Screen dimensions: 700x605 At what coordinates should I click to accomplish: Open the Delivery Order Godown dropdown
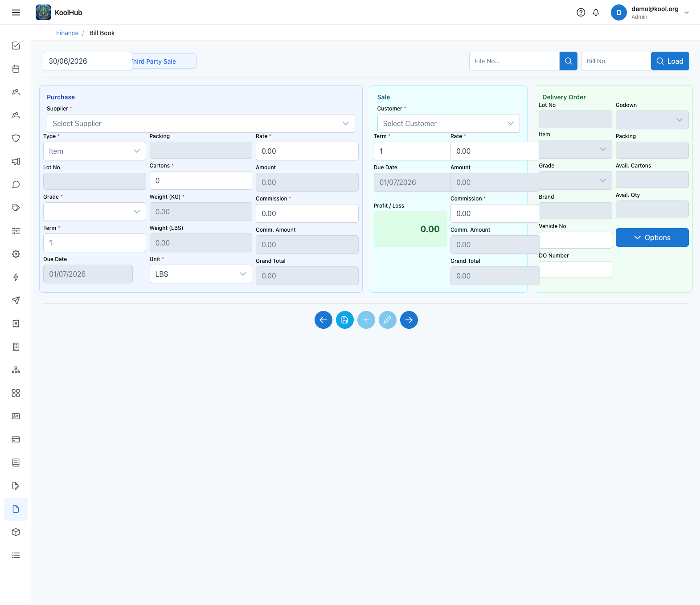pyautogui.click(x=652, y=119)
